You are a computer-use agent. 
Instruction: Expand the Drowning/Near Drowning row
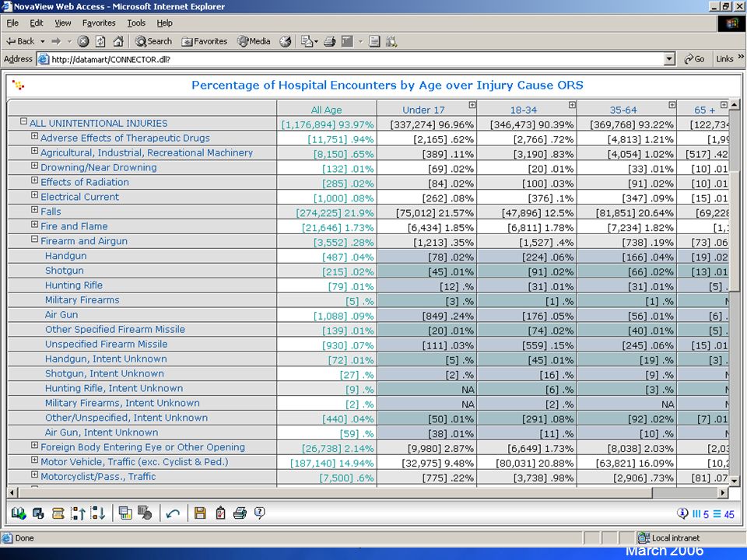34,166
